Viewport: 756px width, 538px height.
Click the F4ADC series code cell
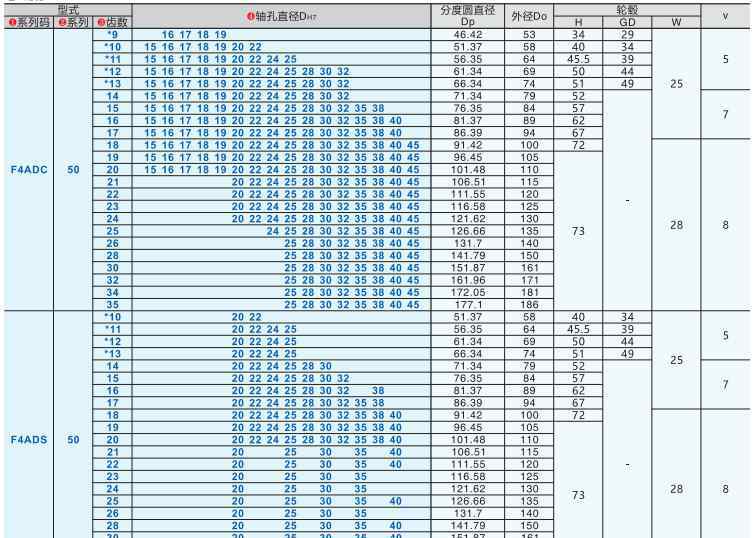[x=28, y=170]
